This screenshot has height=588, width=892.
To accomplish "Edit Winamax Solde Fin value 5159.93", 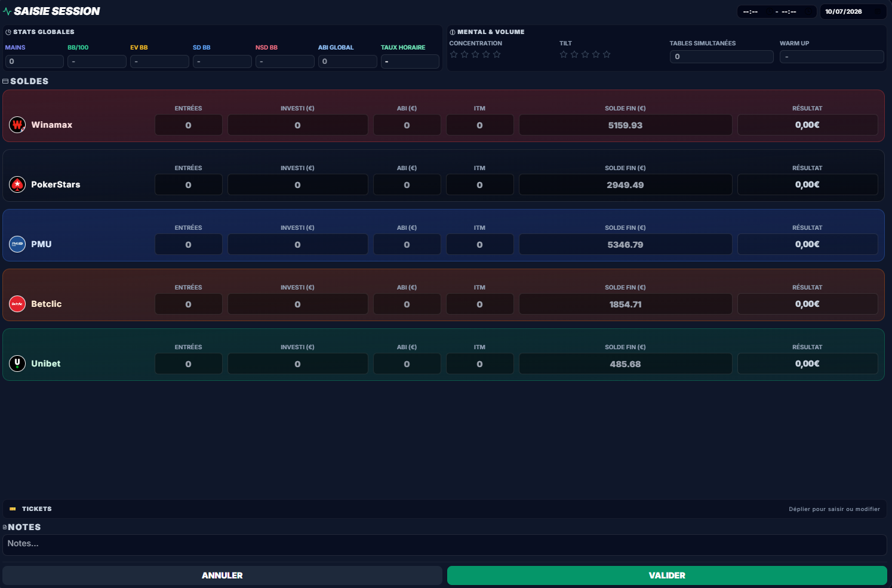I will pyautogui.click(x=625, y=125).
